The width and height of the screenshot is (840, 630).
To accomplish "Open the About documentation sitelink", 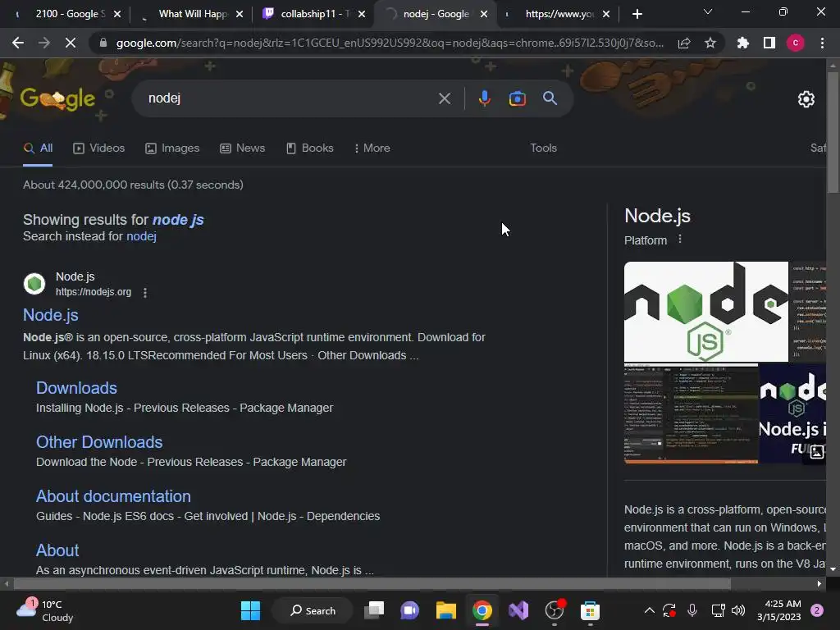I will point(113,496).
